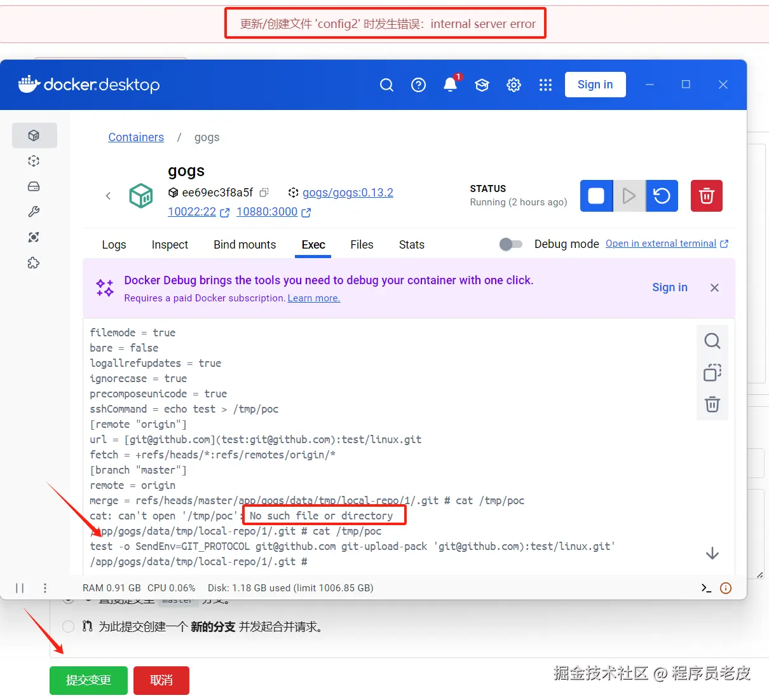Click the CPU 0.06% status

coord(172,588)
